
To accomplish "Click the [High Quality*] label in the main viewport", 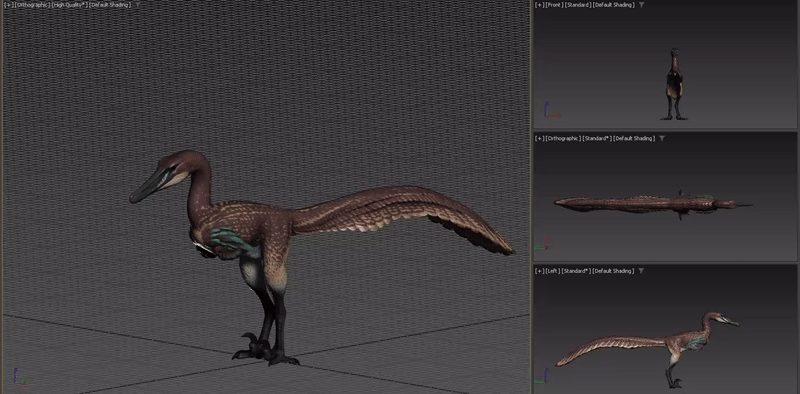I will [x=70, y=5].
